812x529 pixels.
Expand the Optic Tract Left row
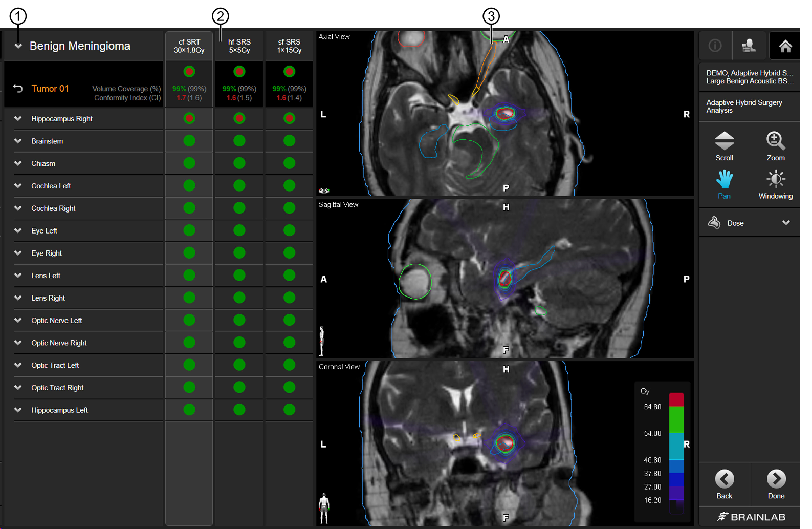(18, 365)
